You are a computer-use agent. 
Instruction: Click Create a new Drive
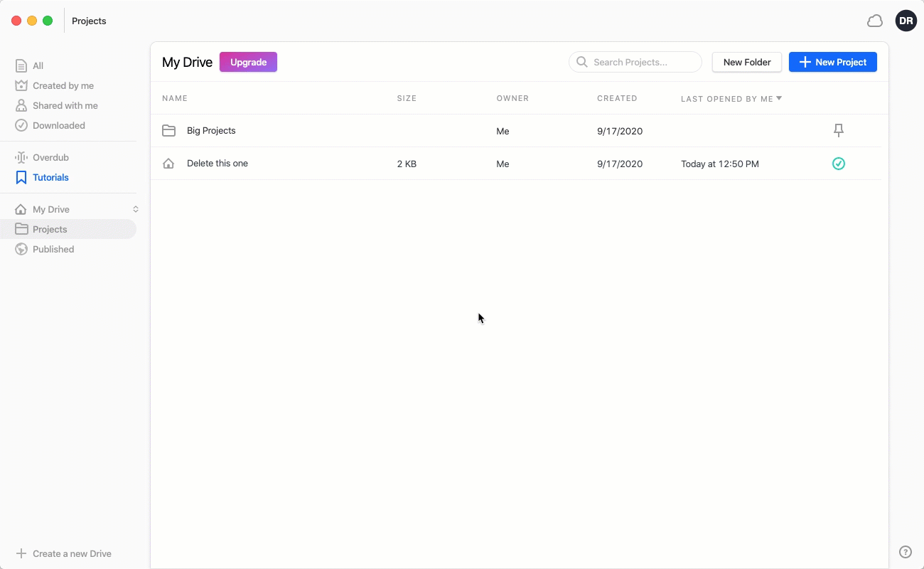(72, 553)
